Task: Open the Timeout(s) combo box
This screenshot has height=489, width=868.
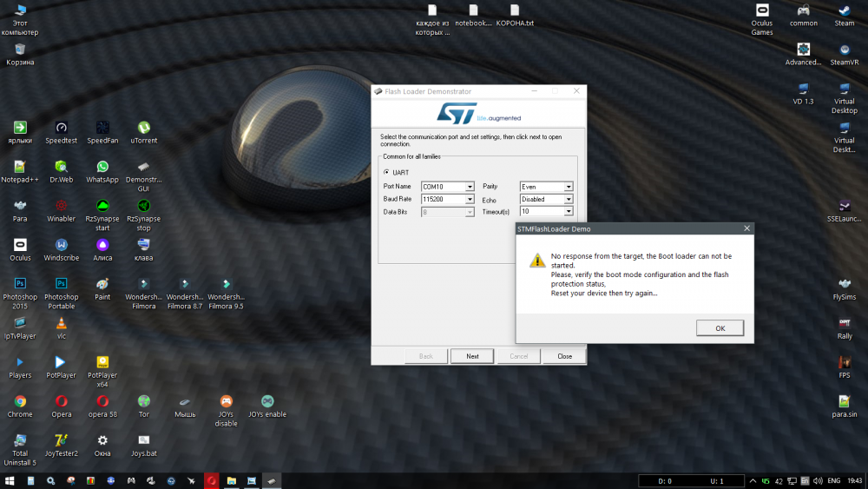Action: click(x=569, y=212)
